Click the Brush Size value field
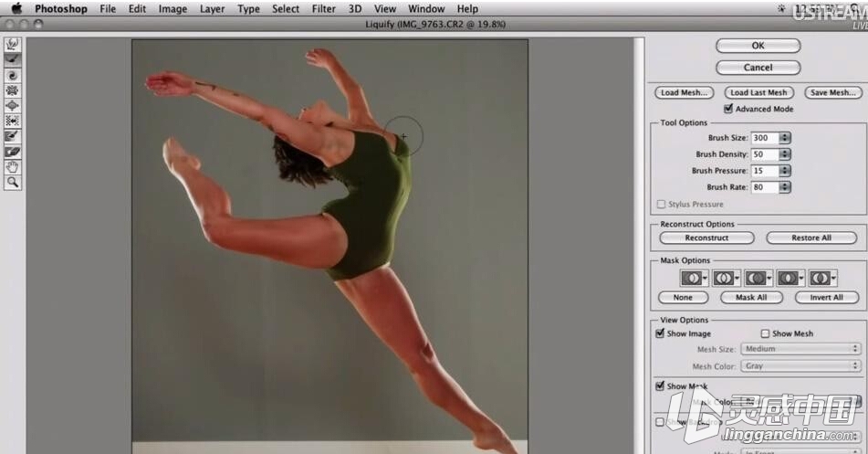The height and width of the screenshot is (454, 868). (x=765, y=137)
